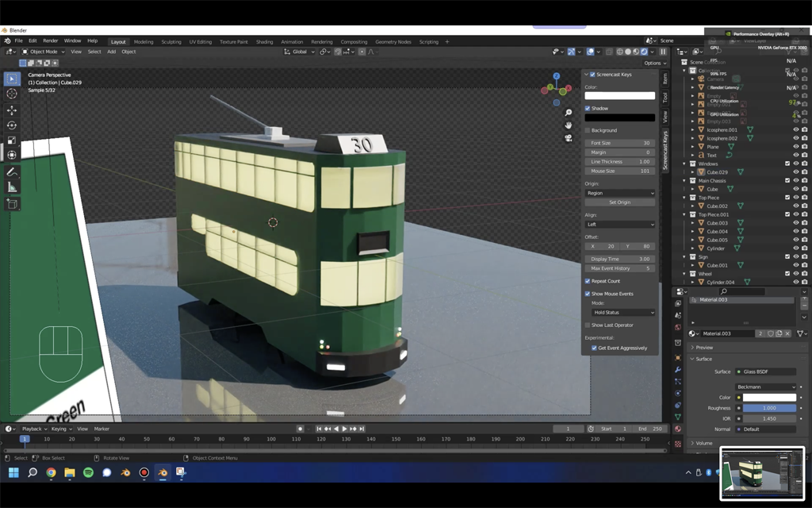Open Hold Status mode dropdown
812x508 pixels.
point(623,313)
